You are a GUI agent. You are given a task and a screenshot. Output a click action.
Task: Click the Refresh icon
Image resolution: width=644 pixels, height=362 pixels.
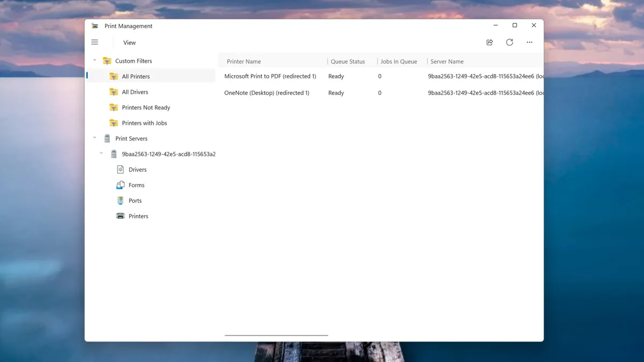coord(509,42)
